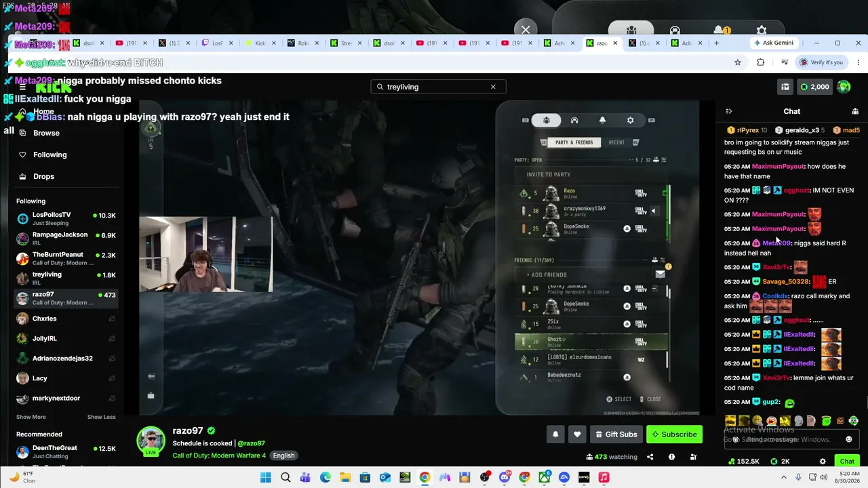Open LosPollosTV channel in Following list
This screenshot has width=868, height=488.
tap(66, 219)
